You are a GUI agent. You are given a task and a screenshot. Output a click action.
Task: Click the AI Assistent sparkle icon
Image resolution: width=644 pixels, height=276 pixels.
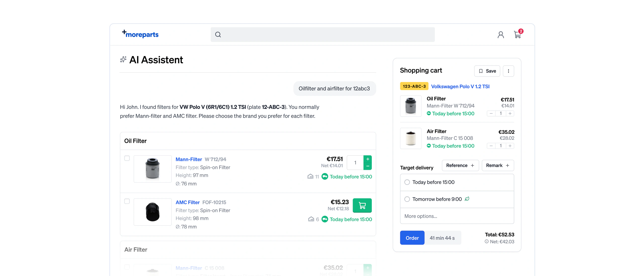click(123, 60)
